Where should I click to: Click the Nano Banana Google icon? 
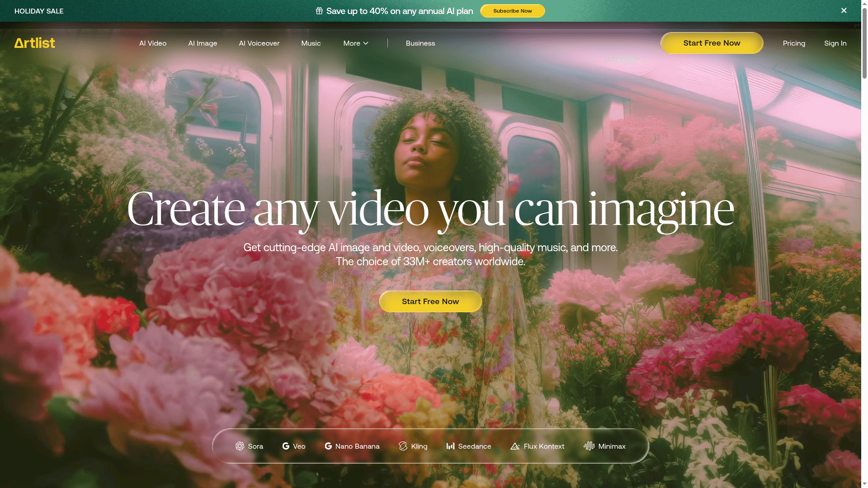(x=328, y=446)
